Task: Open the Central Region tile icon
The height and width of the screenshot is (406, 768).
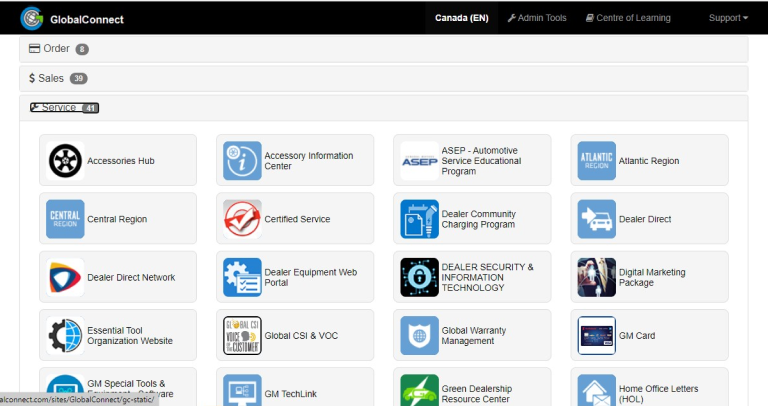Action: click(x=65, y=219)
